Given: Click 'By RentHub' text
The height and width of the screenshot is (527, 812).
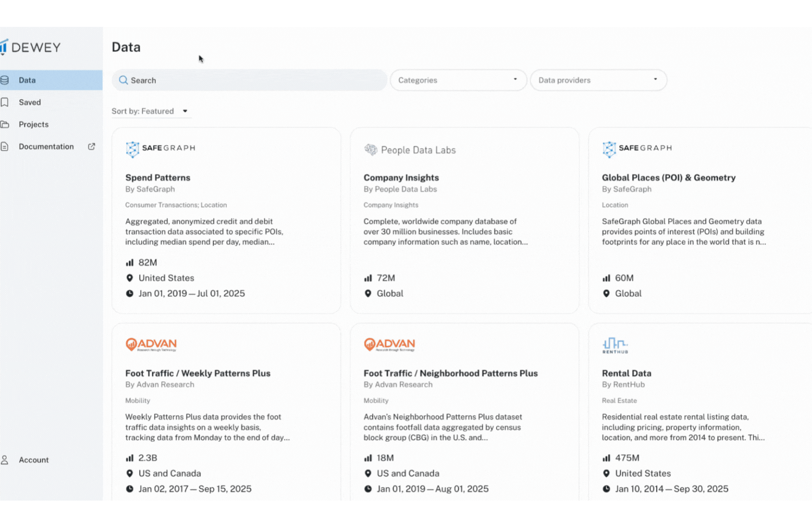Looking at the screenshot, I should click(623, 385).
